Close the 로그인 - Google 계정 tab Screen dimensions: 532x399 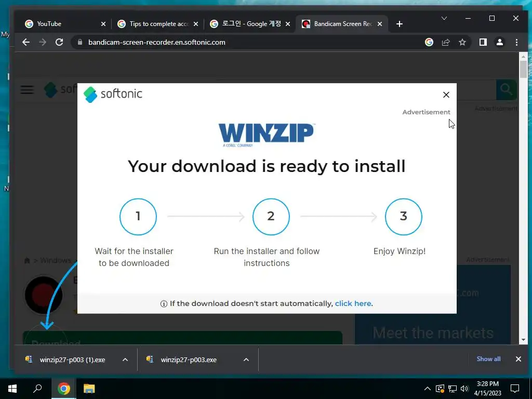click(x=288, y=24)
